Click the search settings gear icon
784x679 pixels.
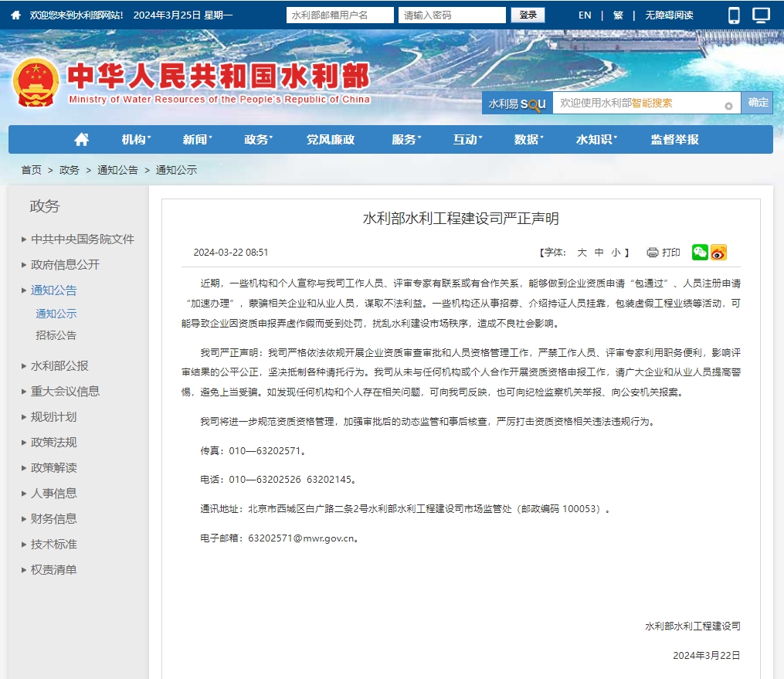[728, 106]
